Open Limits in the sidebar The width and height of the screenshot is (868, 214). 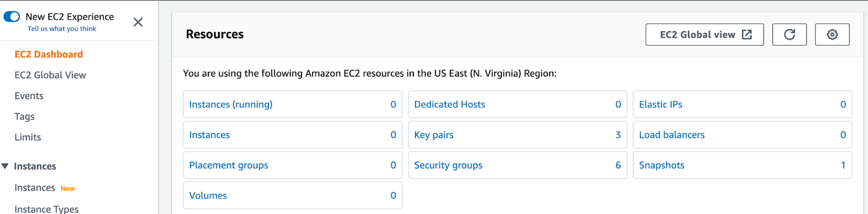28,137
